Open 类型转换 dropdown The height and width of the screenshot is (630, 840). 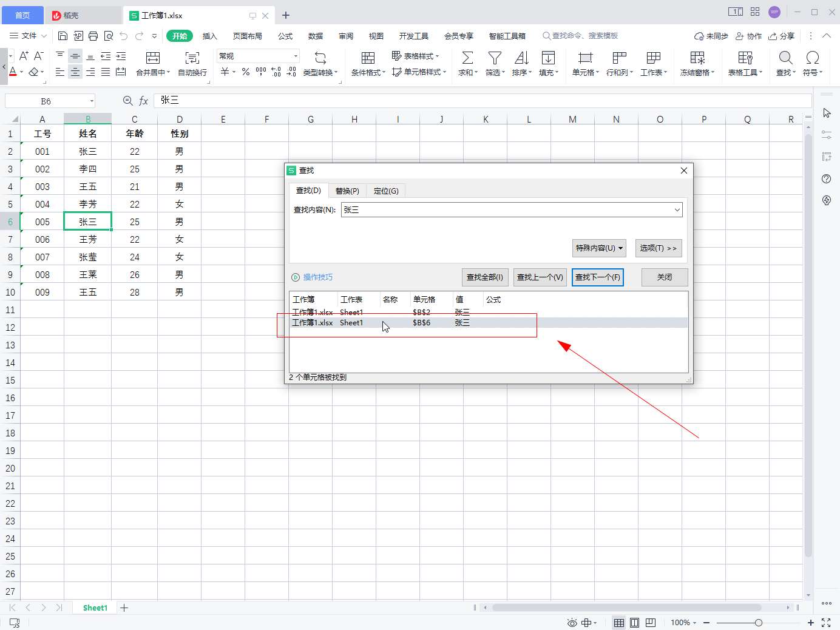pos(320,72)
